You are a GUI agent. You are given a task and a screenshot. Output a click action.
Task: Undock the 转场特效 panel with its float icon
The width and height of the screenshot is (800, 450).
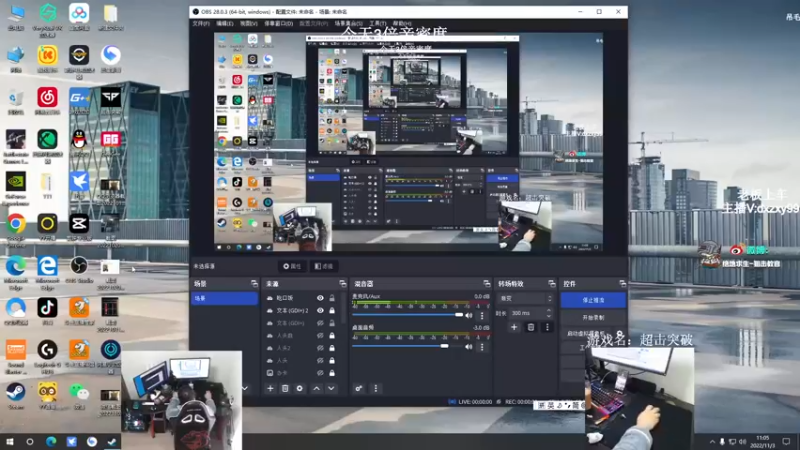click(x=552, y=283)
